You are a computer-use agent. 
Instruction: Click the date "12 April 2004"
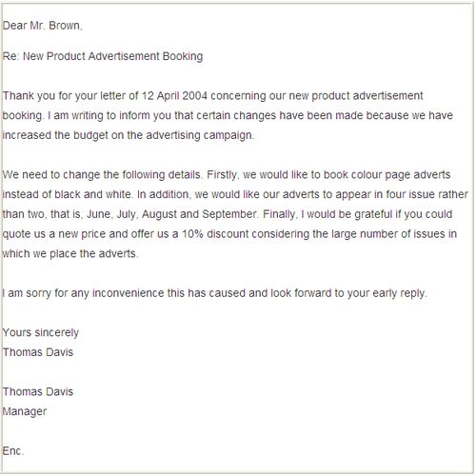pos(174,96)
